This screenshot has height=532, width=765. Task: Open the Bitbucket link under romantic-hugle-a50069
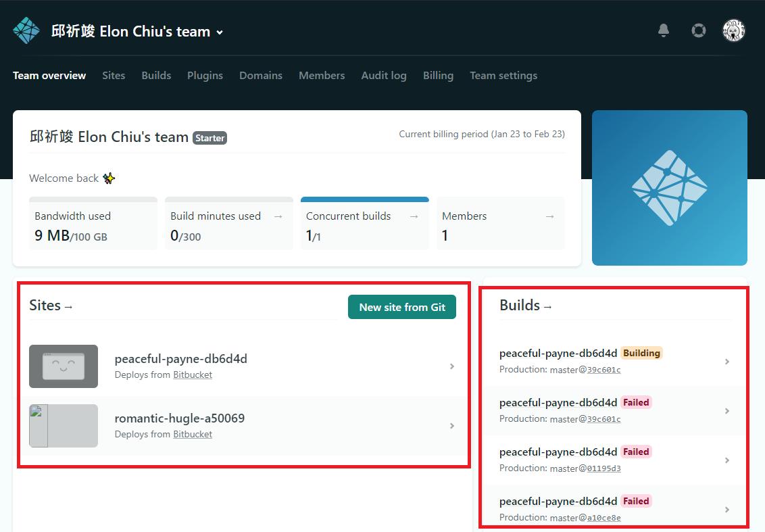(x=193, y=435)
